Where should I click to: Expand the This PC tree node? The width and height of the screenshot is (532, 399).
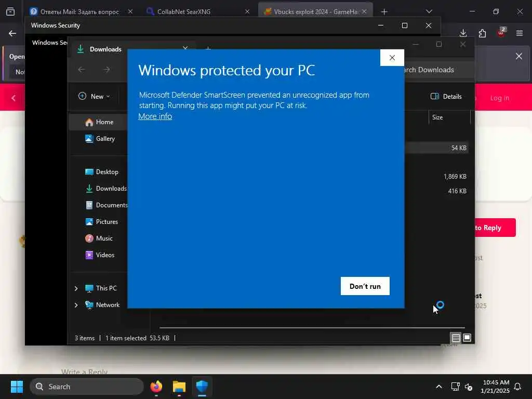[76, 288]
